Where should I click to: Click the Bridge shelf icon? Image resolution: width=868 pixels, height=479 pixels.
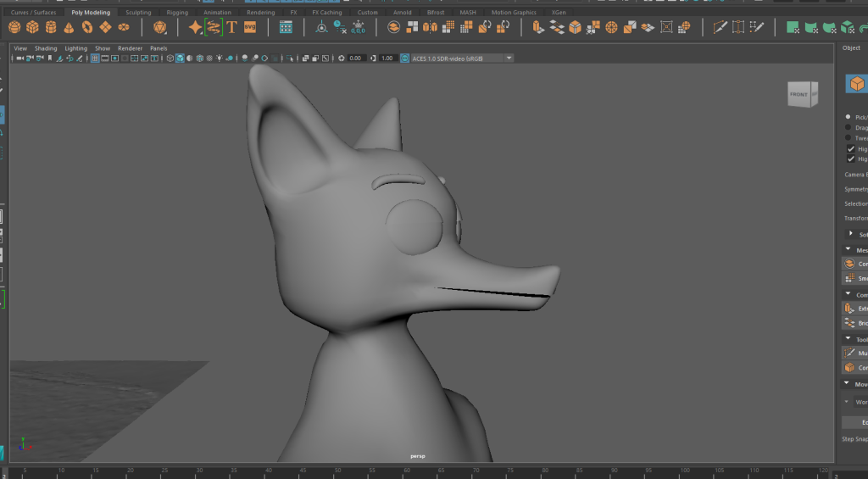(557, 27)
